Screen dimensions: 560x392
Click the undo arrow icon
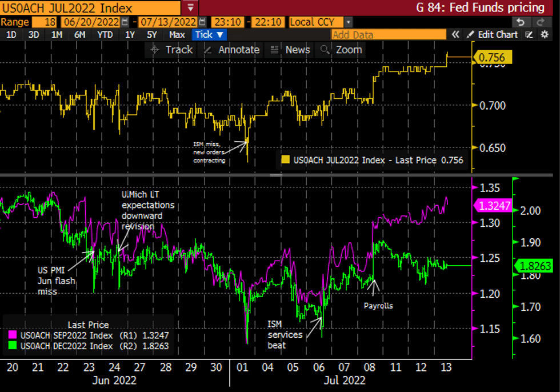pos(519,22)
